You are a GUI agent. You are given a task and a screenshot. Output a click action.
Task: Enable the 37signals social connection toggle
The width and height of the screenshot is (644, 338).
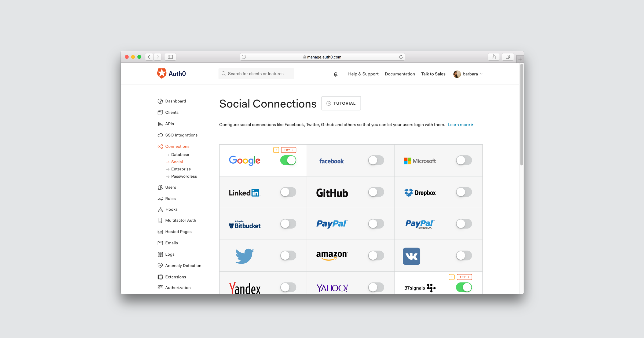tap(463, 287)
